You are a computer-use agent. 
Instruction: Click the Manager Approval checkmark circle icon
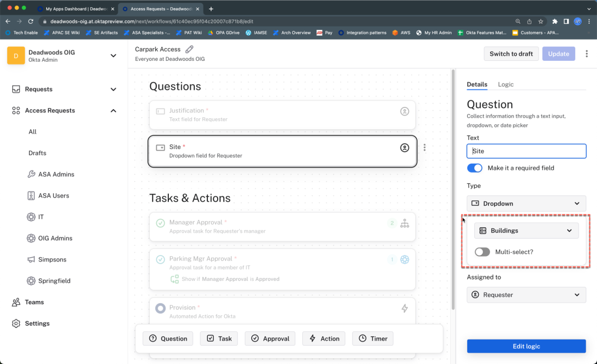point(160,223)
